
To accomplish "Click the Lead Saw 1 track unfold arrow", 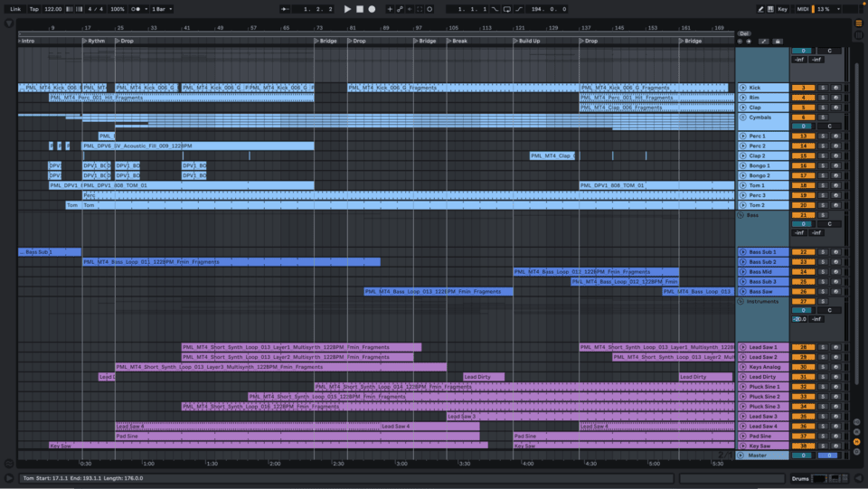I will 742,347.
